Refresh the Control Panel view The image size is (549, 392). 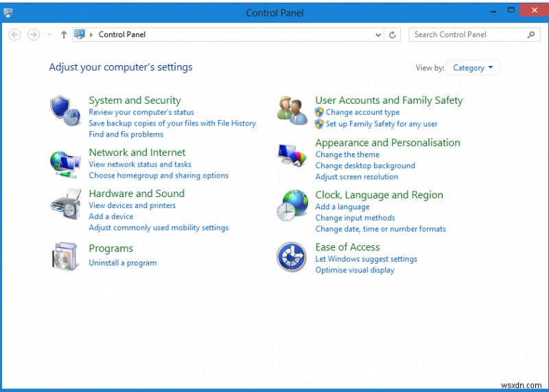point(393,35)
